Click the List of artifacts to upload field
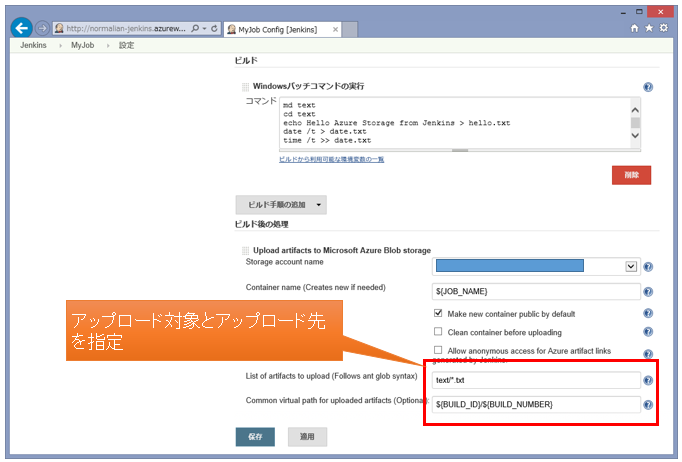The image size is (682, 462). click(x=536, y=380)
